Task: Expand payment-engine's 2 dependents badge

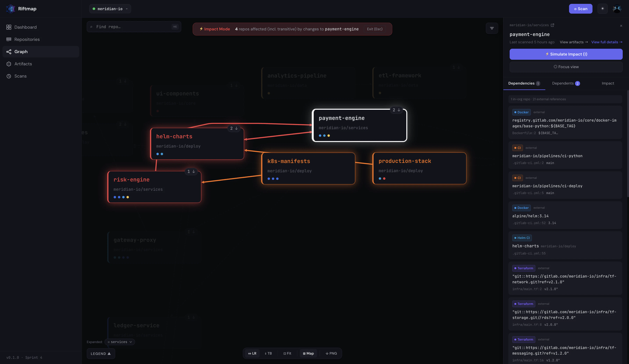Action: tap(396, 110)
